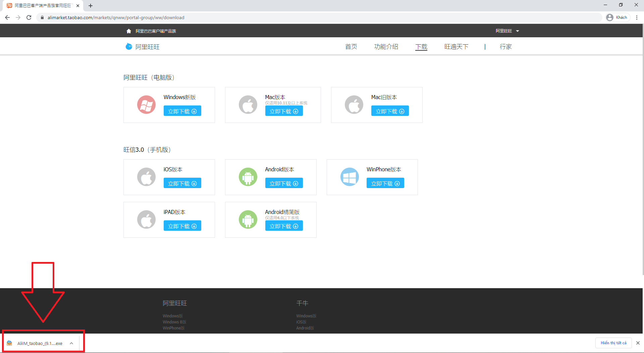
Task: Click the footer iOS版 link under 千牛
Action: [301, 322]
